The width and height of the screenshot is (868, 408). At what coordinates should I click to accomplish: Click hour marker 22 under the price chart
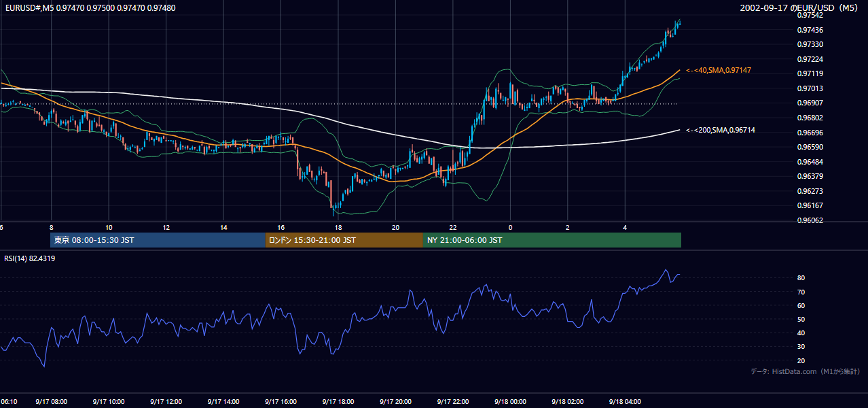[453, 227]
